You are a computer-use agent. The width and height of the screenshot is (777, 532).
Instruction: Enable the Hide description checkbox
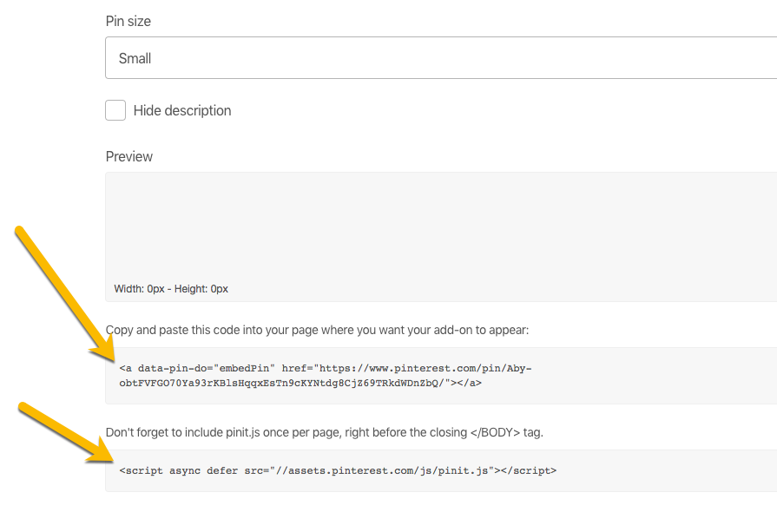tap(115, 110)
